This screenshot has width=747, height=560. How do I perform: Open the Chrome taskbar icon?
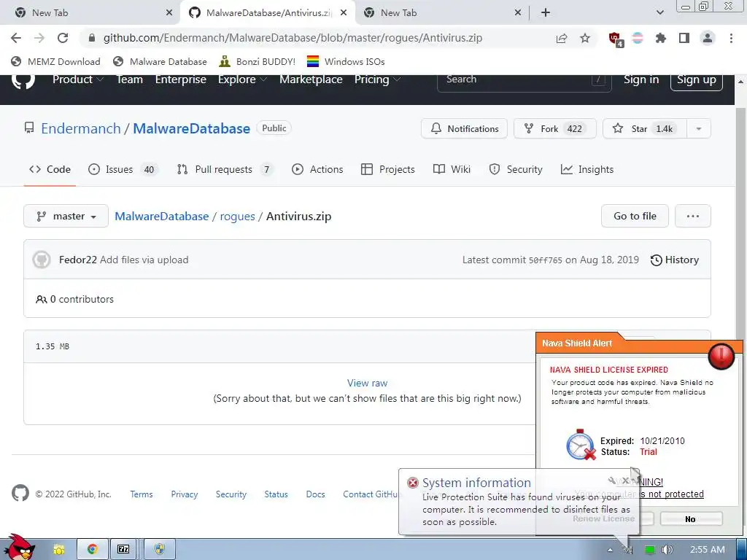coord(92,550)
